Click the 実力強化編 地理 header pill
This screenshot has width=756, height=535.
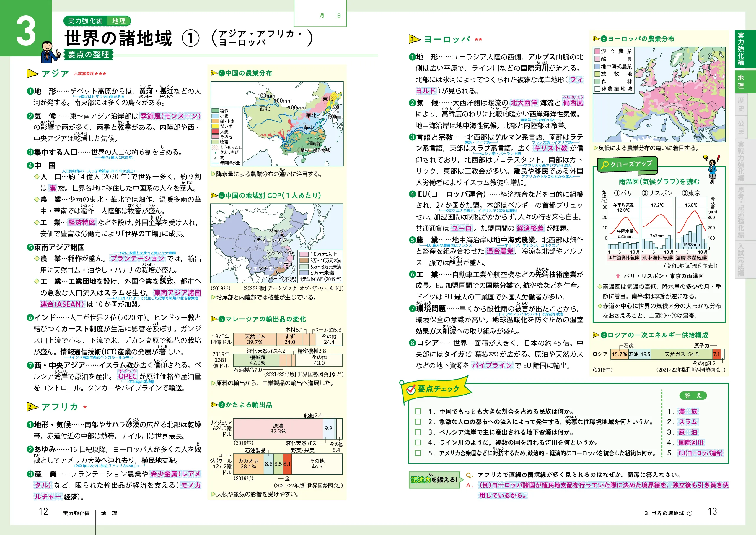tap(97, 21)
